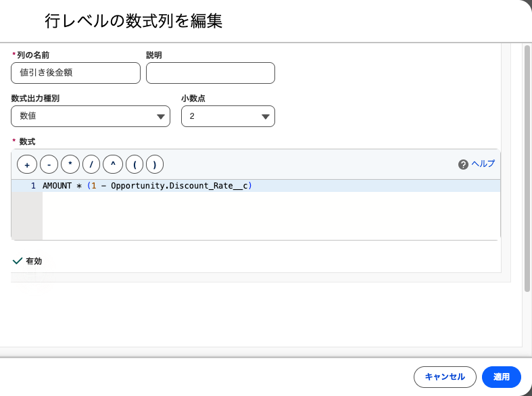Open the 数式出力種別 dropdown
The width and height of the screenshot is (532, 396).
click(x=91, y=116)
